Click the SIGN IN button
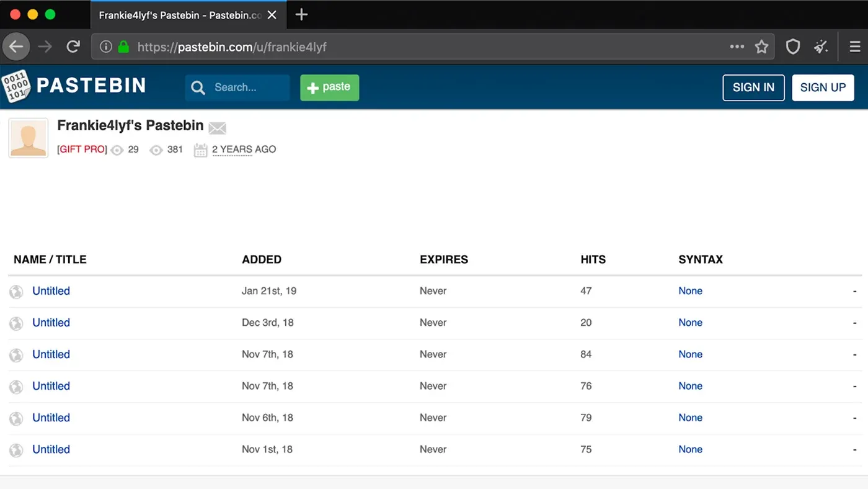 [x=753, y=87]
